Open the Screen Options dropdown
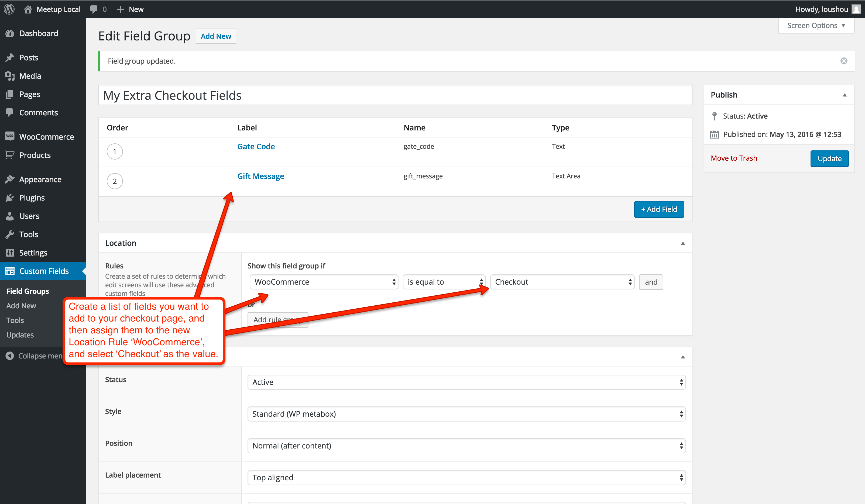 pyautogui.click(x=816, y=25)
